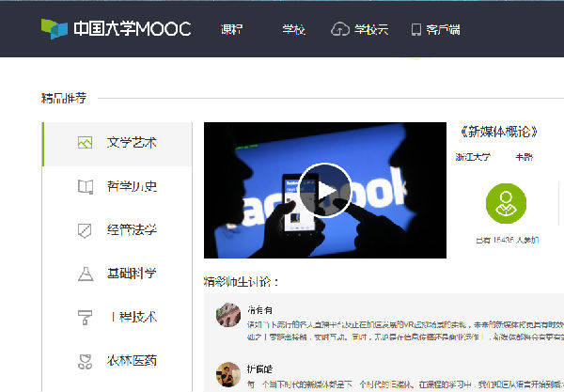Play the Facebook course video
This screenshot has height=392, width=564.
coord(325,190)
